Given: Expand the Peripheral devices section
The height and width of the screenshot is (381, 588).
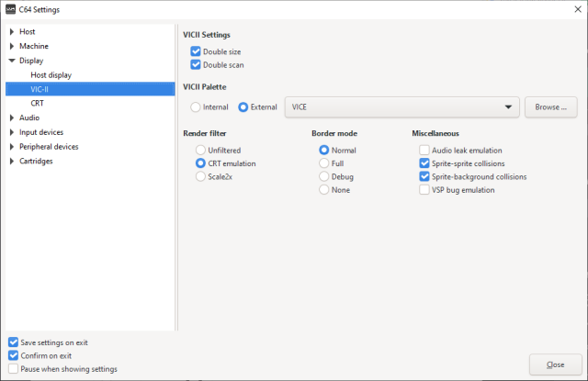Looking at the screenshot, I should tap(12, 147).
